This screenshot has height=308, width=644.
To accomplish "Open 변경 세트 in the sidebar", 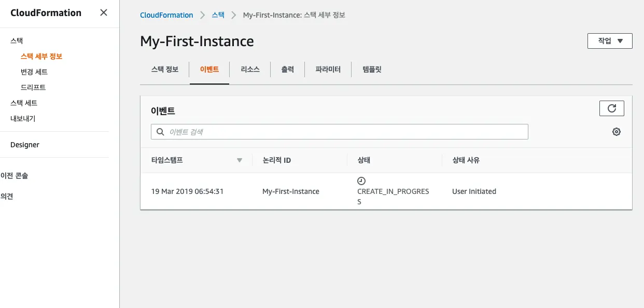I will 34,72.
